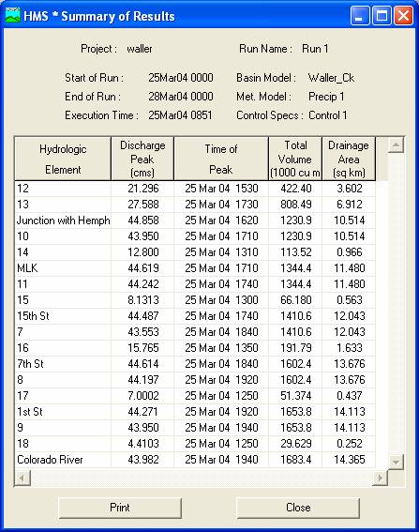The height and width of the screenshot is (532, 419).
Task: Click the HMS application icon in title bar
Action: point(12,16)
